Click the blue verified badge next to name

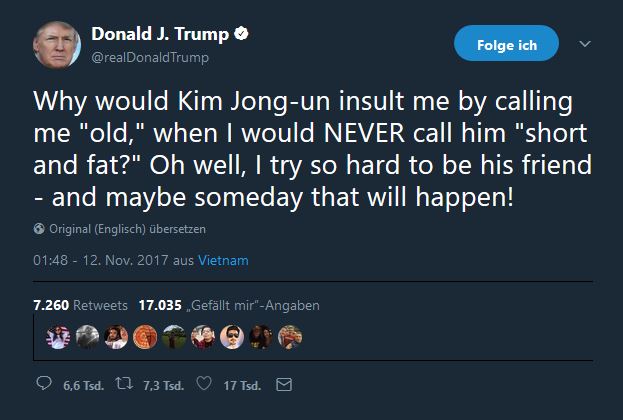pos(242,35)
